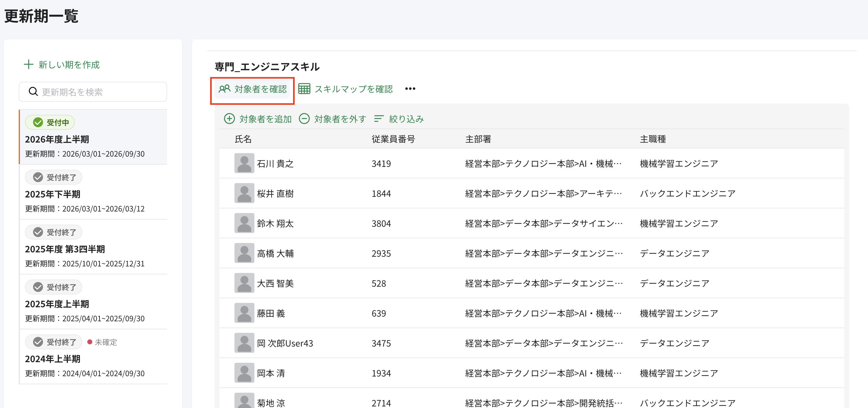The width and height of the screenshot is (868, 408).
Task: Select the name 岡本 清
Action: [271, 373]
